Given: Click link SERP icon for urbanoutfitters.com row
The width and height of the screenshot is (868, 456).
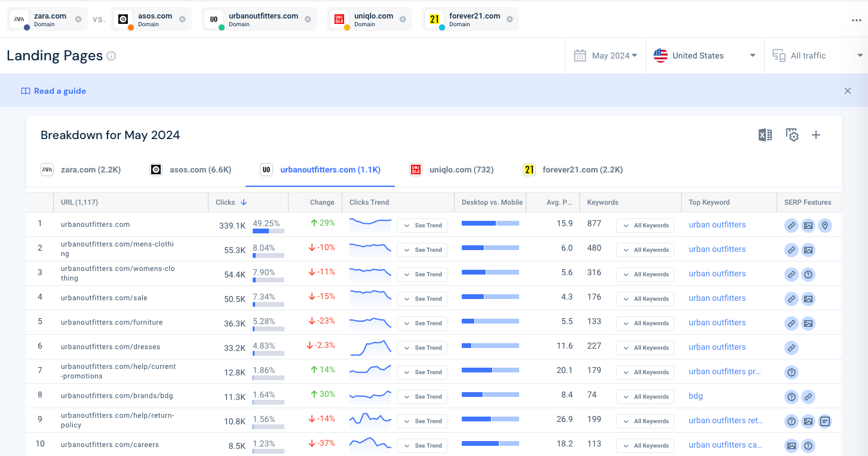Looking at the screenshot, I should point(792,226).
